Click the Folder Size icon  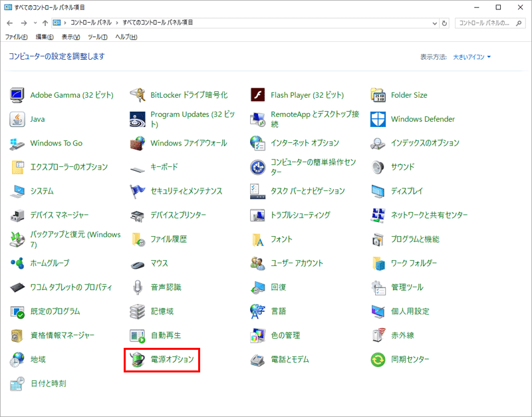(378, 95)
